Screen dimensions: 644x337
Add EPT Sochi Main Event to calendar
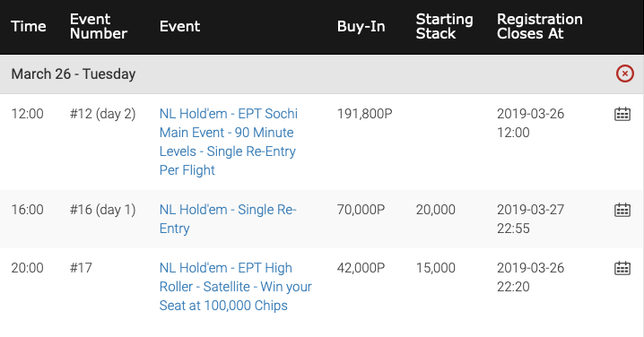622,114
